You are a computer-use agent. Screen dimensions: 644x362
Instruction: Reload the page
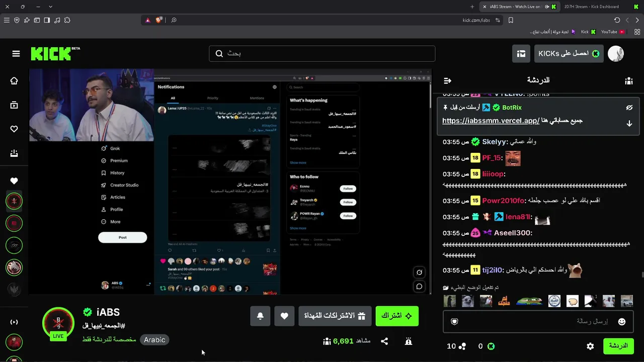point(617,20)
